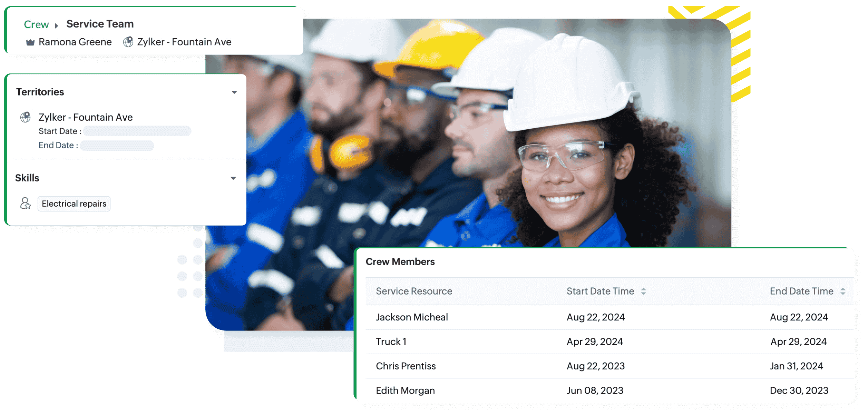Select the Truck 1 resource row
This screenshot has height=416, width=868.
[391, 341]
